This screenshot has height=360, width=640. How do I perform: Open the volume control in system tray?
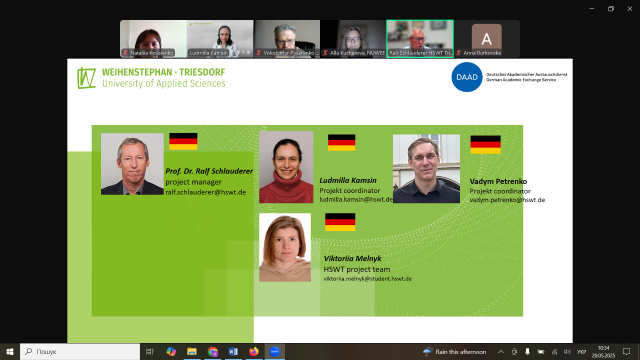click(567, 351)
